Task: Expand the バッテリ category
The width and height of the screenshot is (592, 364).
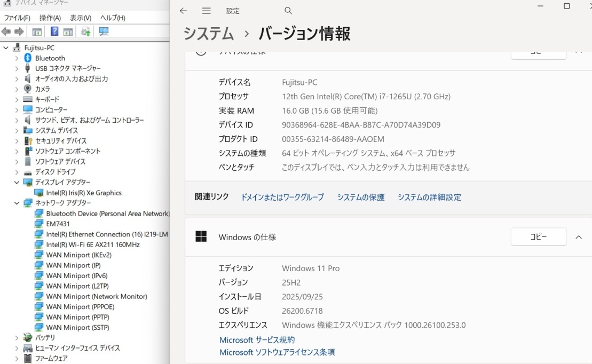Action: [17, 338]
